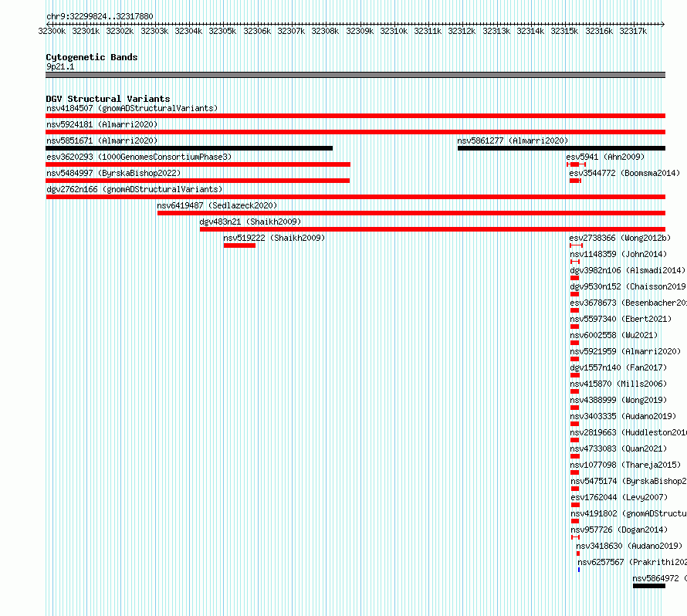687x616 pixels.
Task: Click esv2738366 (Wong2012b) label
Action: pyautogui.click(x=620, y=238)
